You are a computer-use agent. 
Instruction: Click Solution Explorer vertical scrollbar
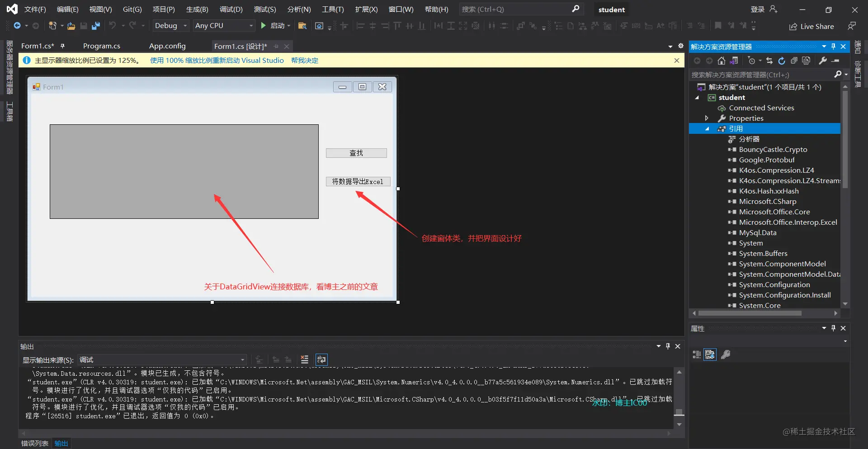(845, 140)
